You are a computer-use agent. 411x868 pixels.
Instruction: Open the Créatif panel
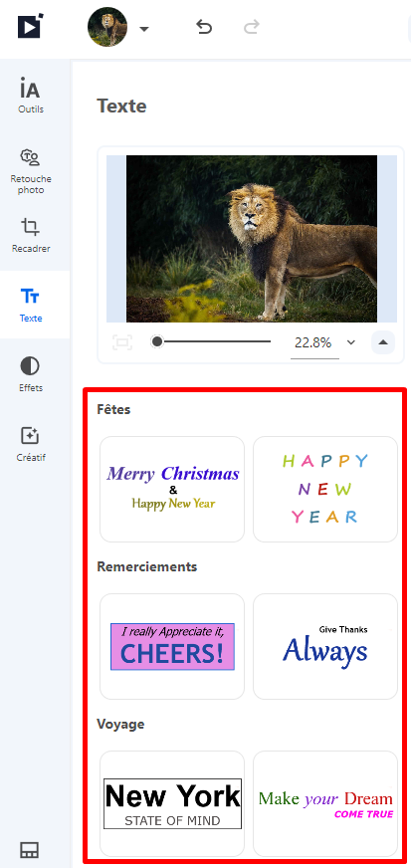coord(31,444)
